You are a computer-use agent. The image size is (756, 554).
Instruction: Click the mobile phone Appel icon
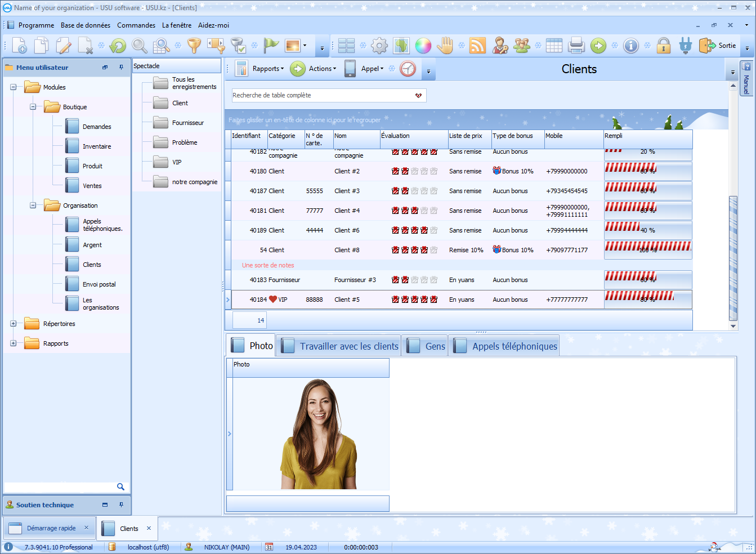(350, 69)
